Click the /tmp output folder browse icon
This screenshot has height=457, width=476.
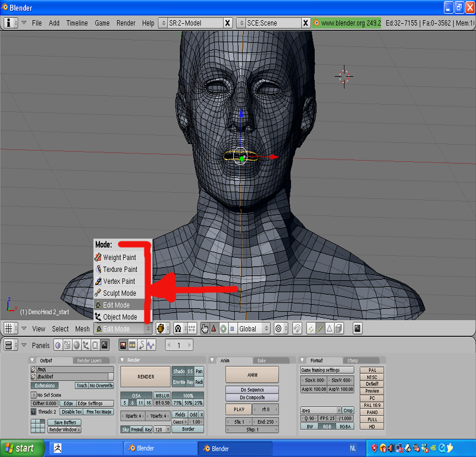[x=33, y=370]
